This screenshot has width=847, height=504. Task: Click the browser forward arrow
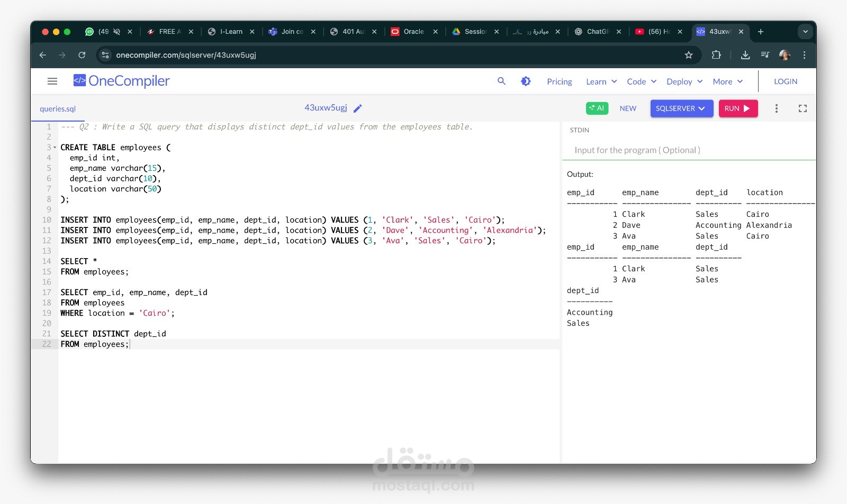62,55
